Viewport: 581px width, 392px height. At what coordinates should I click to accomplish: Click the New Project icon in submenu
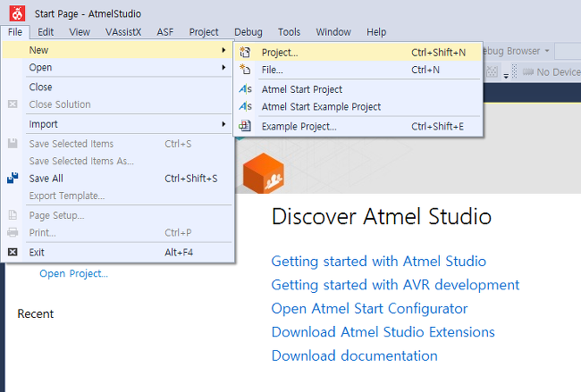(245, 52)
